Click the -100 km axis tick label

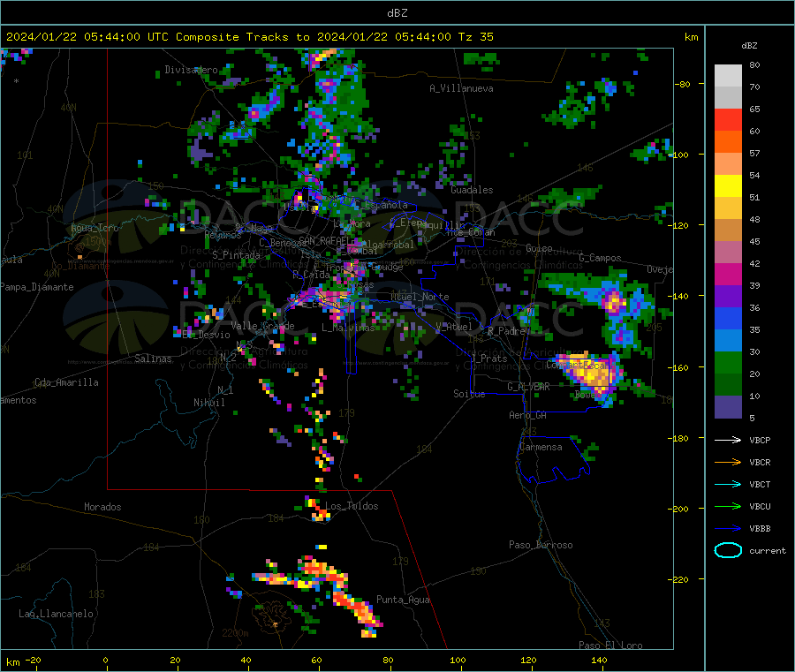pyautogui.click(x=680, y=155)
